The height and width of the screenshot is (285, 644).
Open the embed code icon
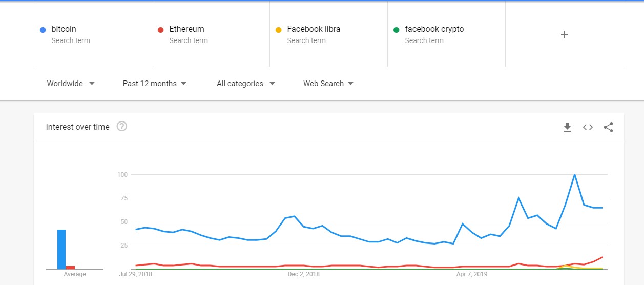tap(588, 127)
